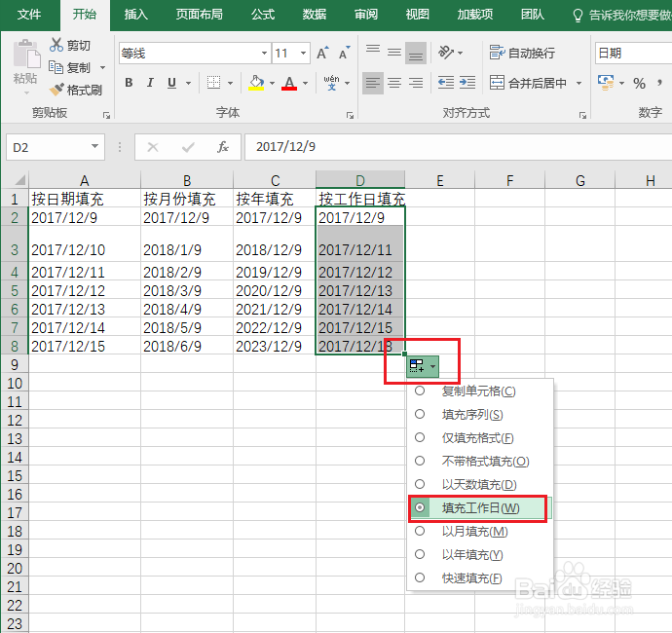Switch to the Insert (插入) tab
The width and height of the screenshot is (672, 633).
coord(136,15)
